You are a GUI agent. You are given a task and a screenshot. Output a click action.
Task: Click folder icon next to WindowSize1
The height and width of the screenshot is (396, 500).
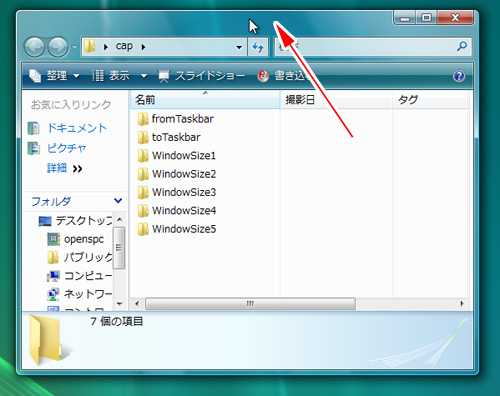[143, 156]
